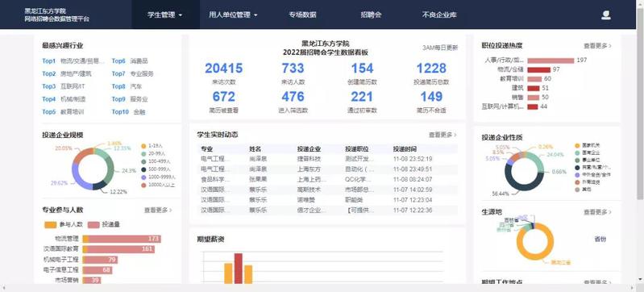Open the user profile avatar icon

point(606,15)
